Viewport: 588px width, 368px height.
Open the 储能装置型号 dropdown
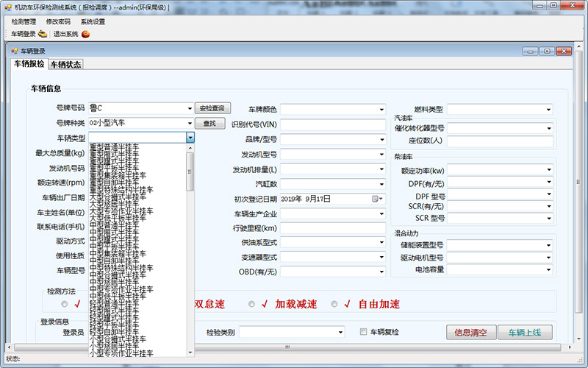click(548, 245)
